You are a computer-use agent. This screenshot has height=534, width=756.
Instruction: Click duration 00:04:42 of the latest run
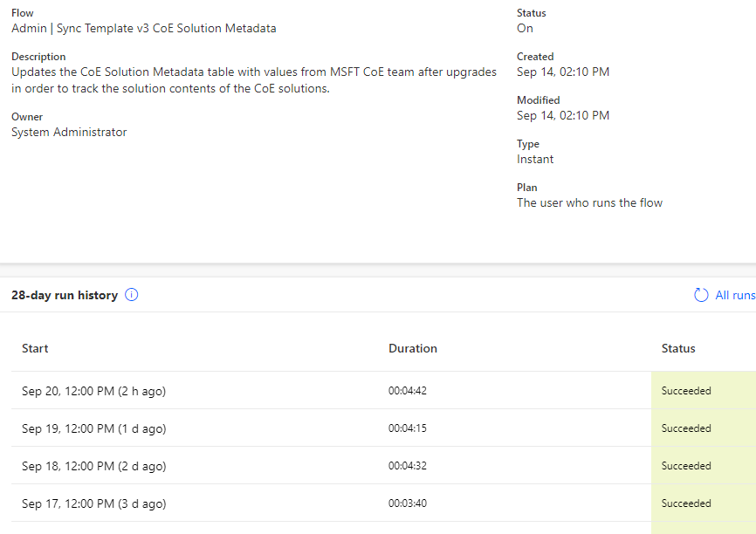(407, 391)
